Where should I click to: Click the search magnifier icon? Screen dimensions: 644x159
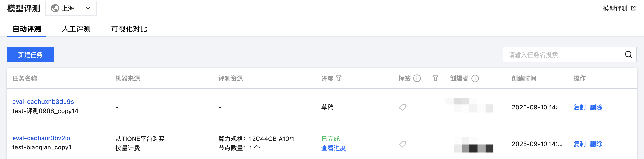pos(628,54)
